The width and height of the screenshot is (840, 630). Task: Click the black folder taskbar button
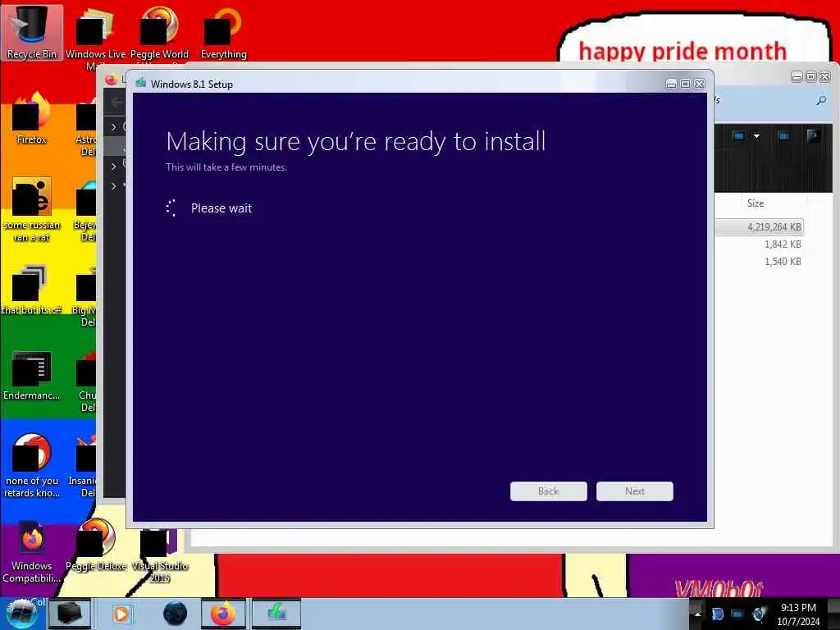click(x=70, y=614)
